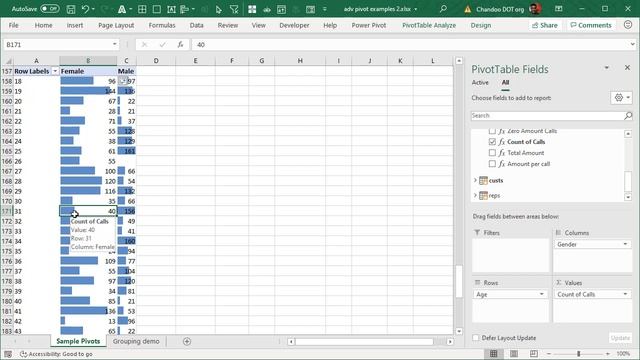Click the insert function fx icon
The height and width of the screenshot is (360, 640).
click(x=180, y=44)
